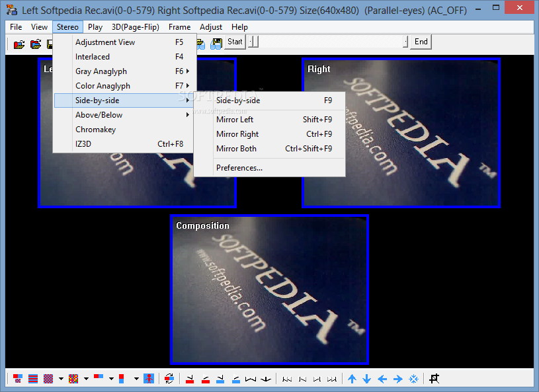The width and height of the screenshot is (539, 392).
Task: Click the Right image preview
Action: point(401,133)
